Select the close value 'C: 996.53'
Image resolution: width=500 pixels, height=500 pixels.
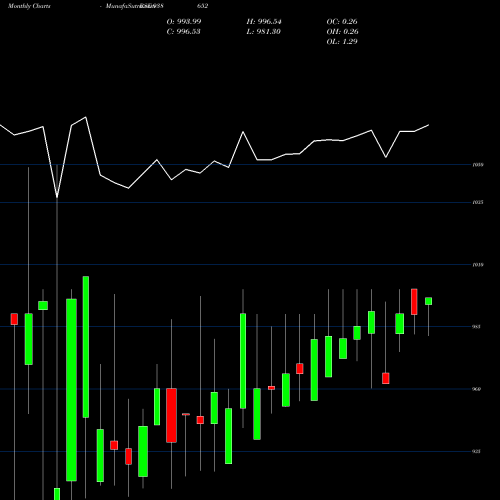coord(183,31)
